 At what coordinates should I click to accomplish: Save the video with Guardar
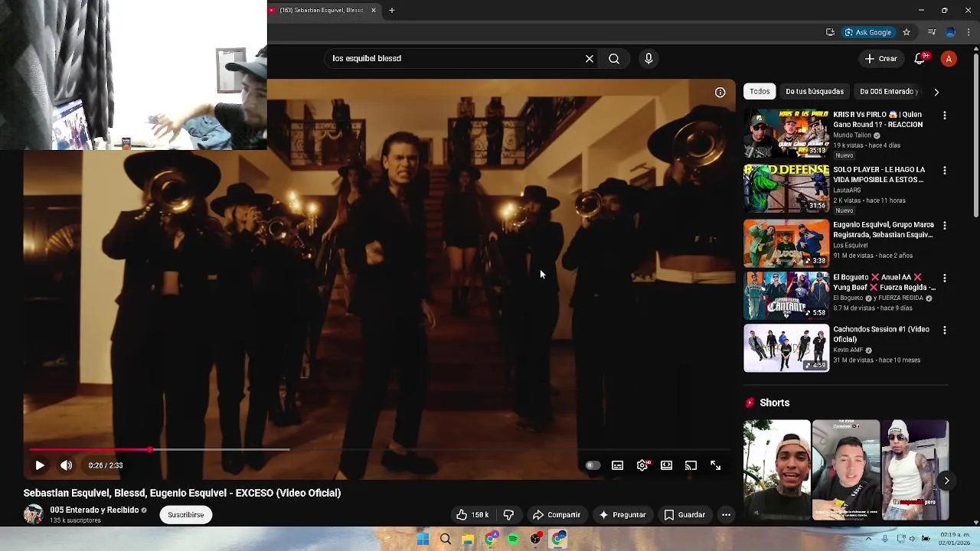click(684, 515)
